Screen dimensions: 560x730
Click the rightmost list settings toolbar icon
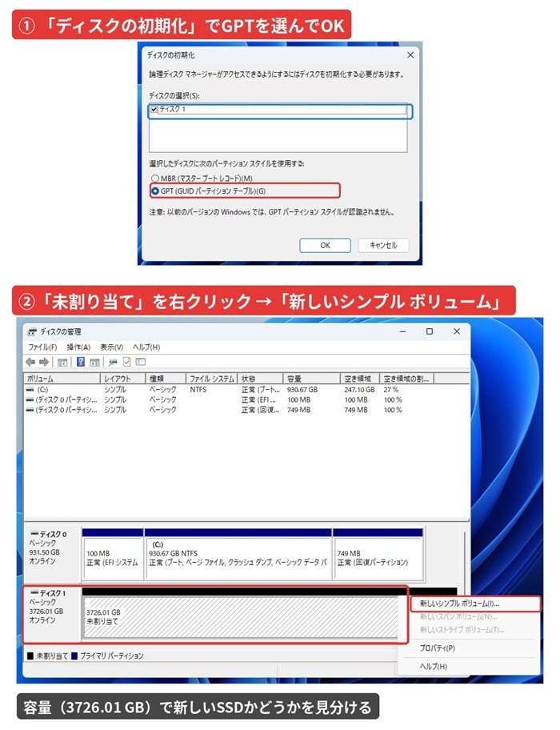coord(141,362)
